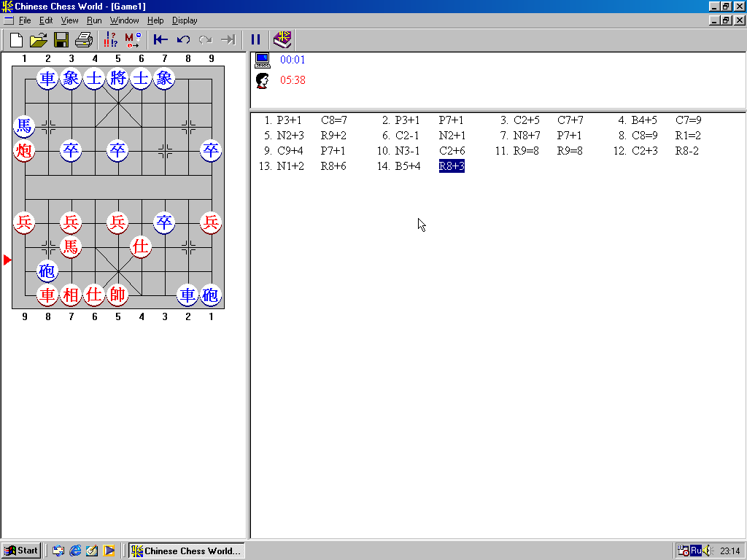The height and width of the screenshot is (560, 747).
Task: Select move 1 entry P3+1
Action: click(x=289, y=120)
